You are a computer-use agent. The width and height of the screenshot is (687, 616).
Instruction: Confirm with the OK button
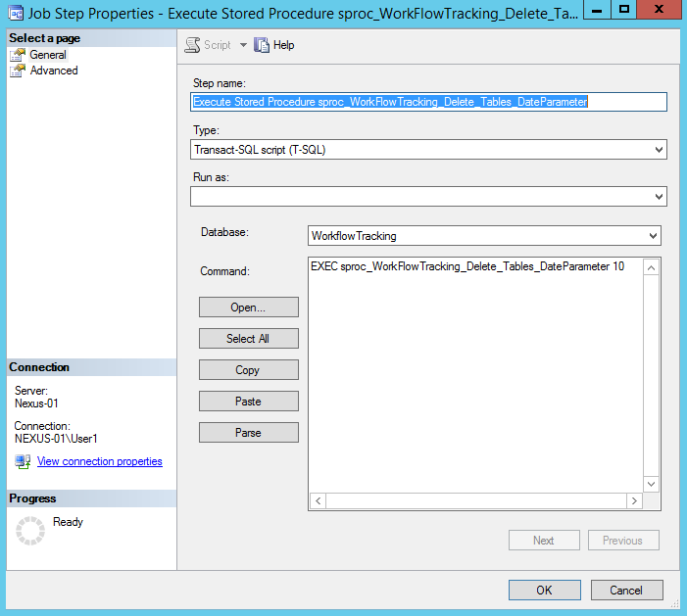pyautogui.click(x=544, y=590)
